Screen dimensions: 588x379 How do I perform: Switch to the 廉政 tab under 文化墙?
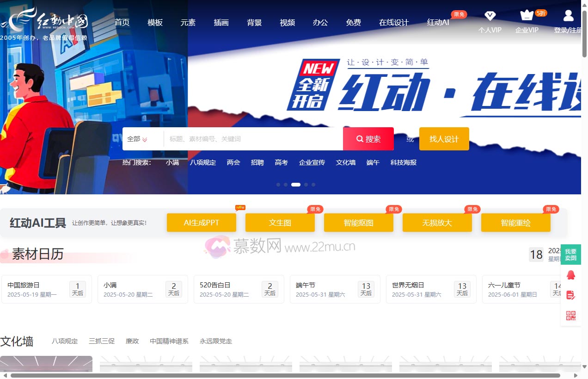[x=132, y=341]
